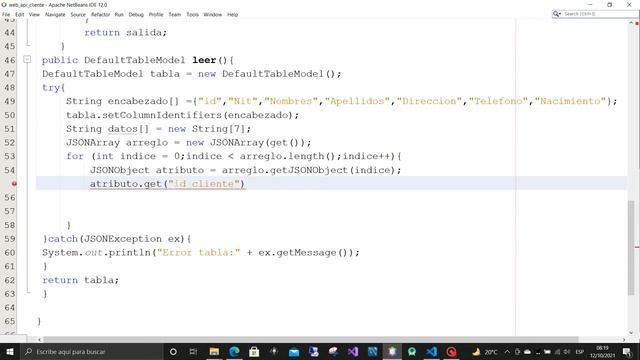This screenshot has width=640, height=360.
Task: Open the Team menu
Action: click(175, 14)
